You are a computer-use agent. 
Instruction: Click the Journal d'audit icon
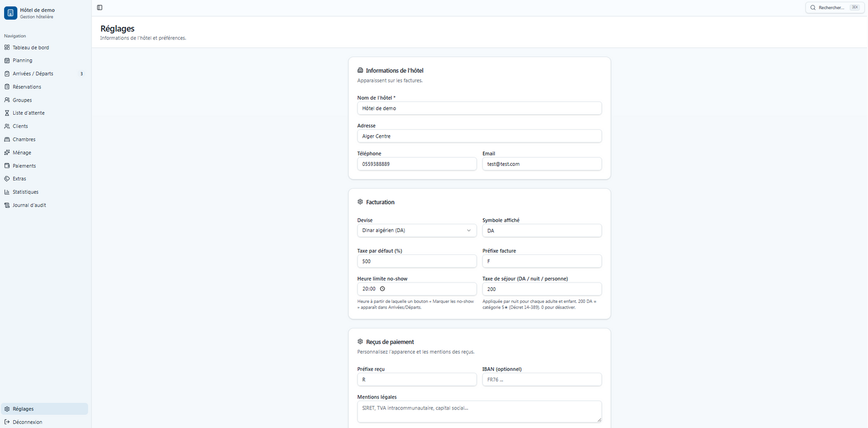(x=7, y=206)
